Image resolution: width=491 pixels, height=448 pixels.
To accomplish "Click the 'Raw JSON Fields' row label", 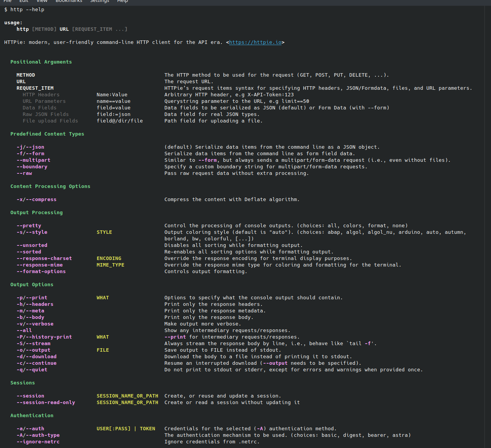I will (46, 114).
